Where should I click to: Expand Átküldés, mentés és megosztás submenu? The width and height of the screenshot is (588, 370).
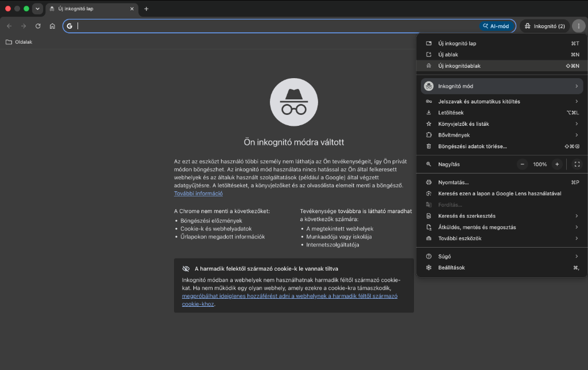click(x=502, y=228)
